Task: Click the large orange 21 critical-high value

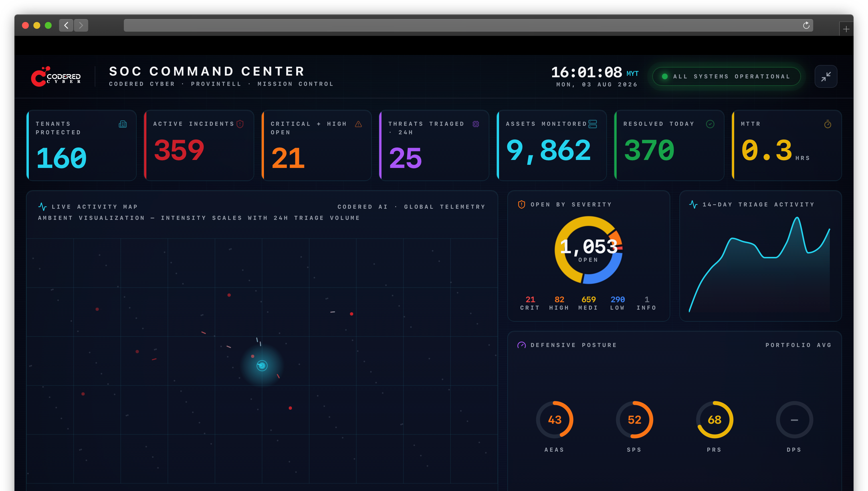Action: tap(288, 158)
